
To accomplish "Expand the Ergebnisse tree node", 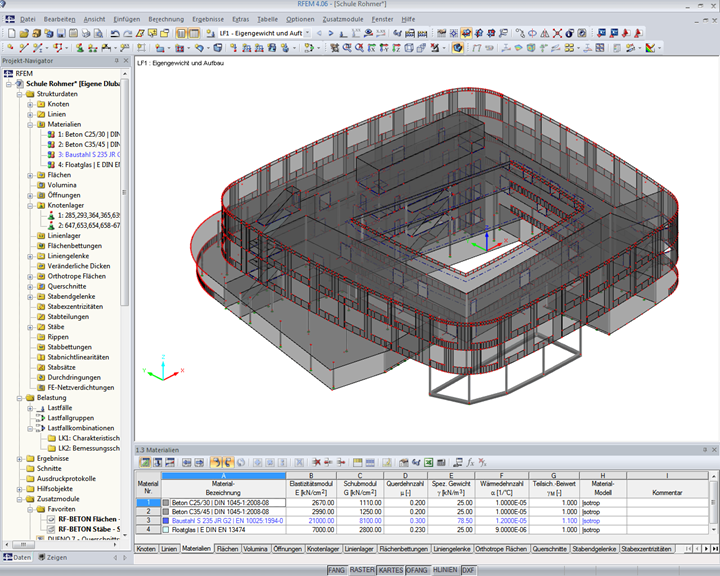I will click(x=19, y=458).
